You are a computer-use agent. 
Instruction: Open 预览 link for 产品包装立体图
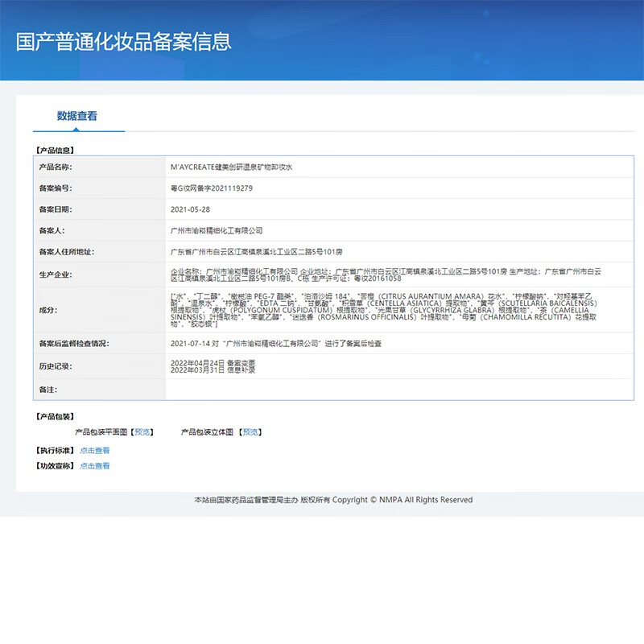[x=250, y=432]
